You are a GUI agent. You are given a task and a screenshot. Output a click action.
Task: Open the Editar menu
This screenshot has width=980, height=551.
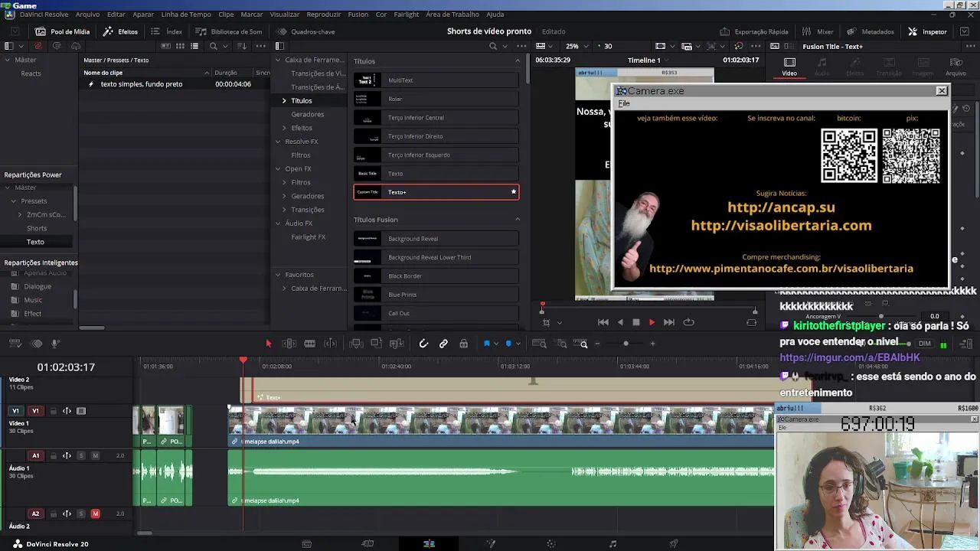point(116,15)
